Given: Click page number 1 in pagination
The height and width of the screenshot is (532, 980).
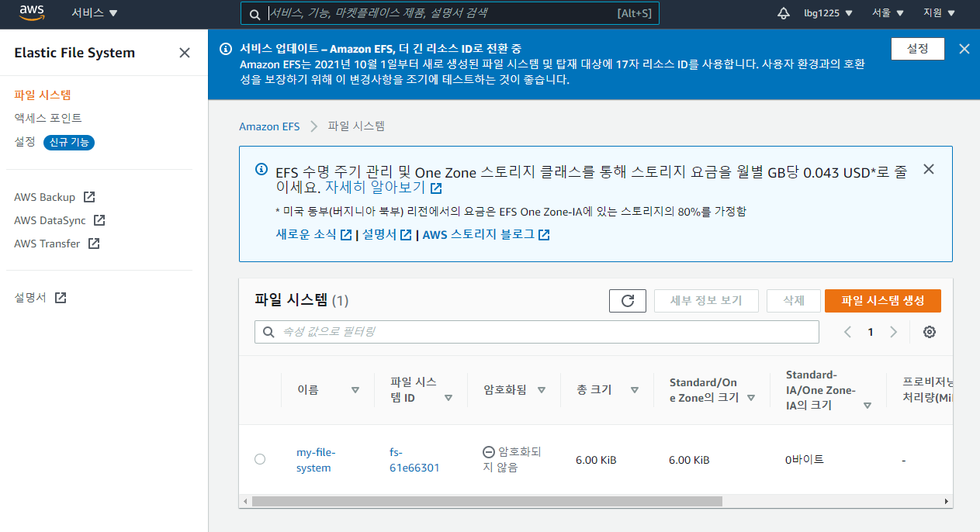Looking at the screenshot, I should click(871, 332).
